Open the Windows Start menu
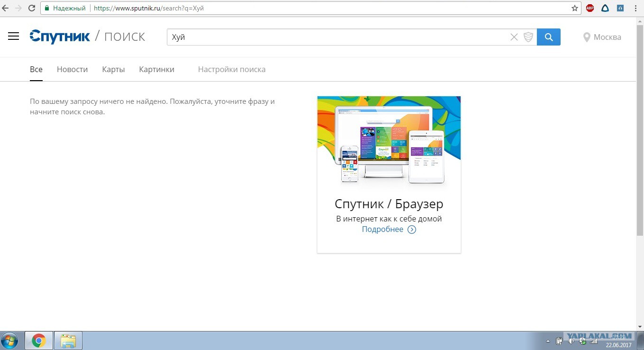 [9, 341]
